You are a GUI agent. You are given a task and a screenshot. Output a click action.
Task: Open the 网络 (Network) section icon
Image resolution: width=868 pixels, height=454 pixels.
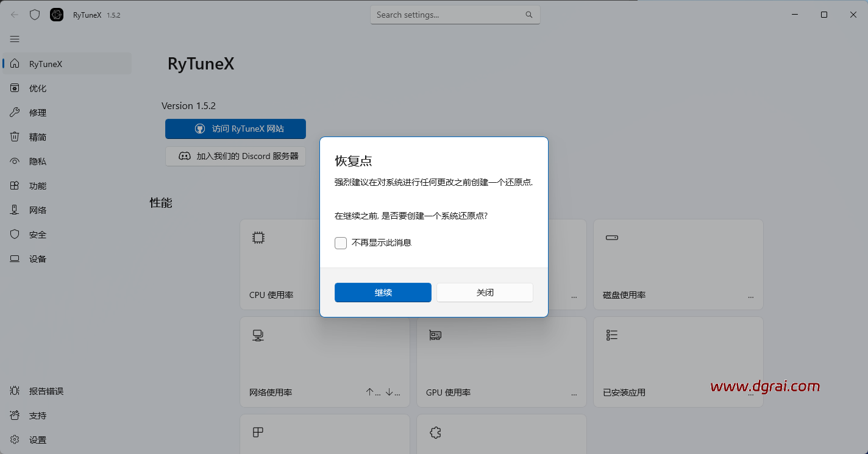(x=15, y=210)
